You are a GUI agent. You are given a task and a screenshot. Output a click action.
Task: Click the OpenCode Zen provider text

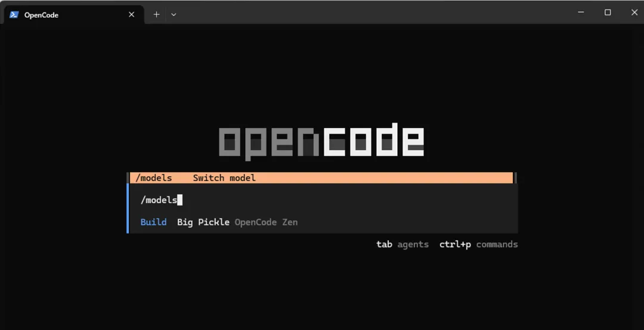point(266,222)
